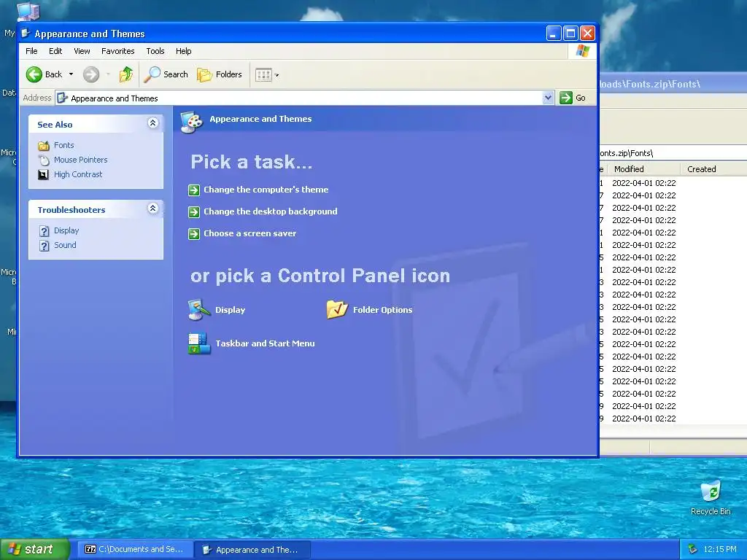Open the High Contrast link
Screen dimensions: 747x560
tap(78, 175)
